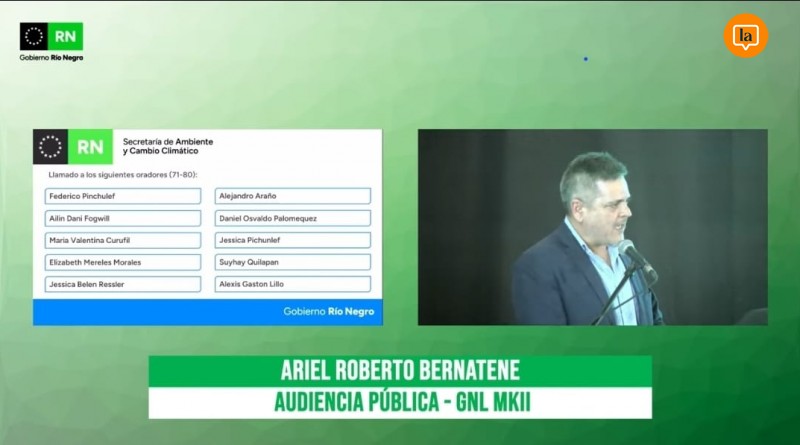The height and width of the screenshot is (445, 800).
Task: Click the orange 'la' speech bubble logo
Action: pos(745,36)
